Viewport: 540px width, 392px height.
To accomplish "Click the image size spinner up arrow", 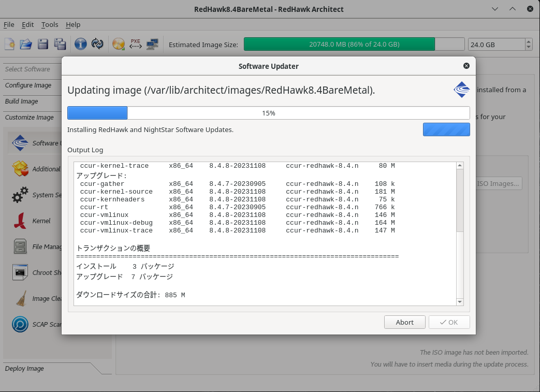I will [529, 41].
